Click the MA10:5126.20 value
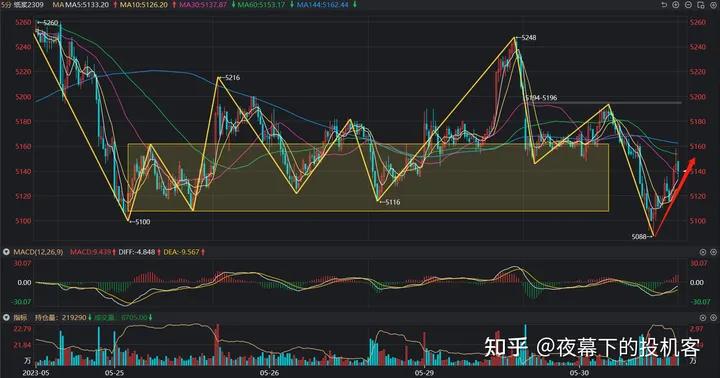Viewport: 720px width, 378px height. (x=144, y=5)
